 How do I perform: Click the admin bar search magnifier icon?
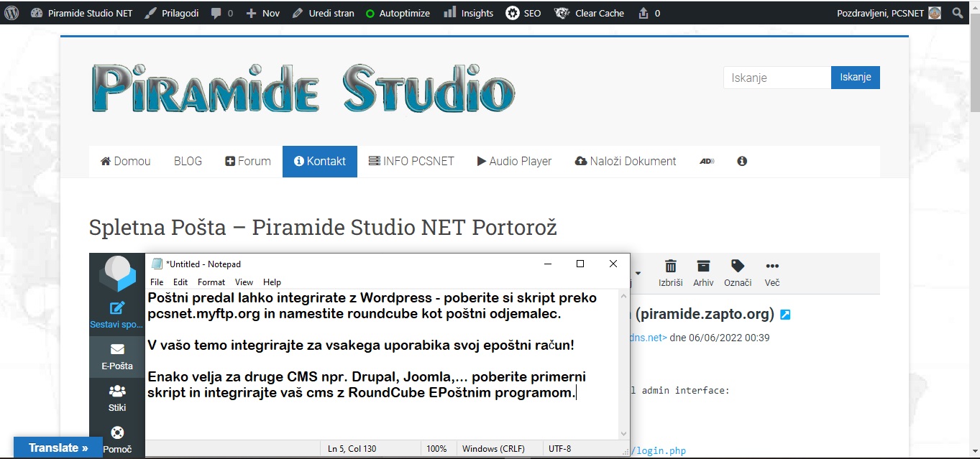[958, 13]
